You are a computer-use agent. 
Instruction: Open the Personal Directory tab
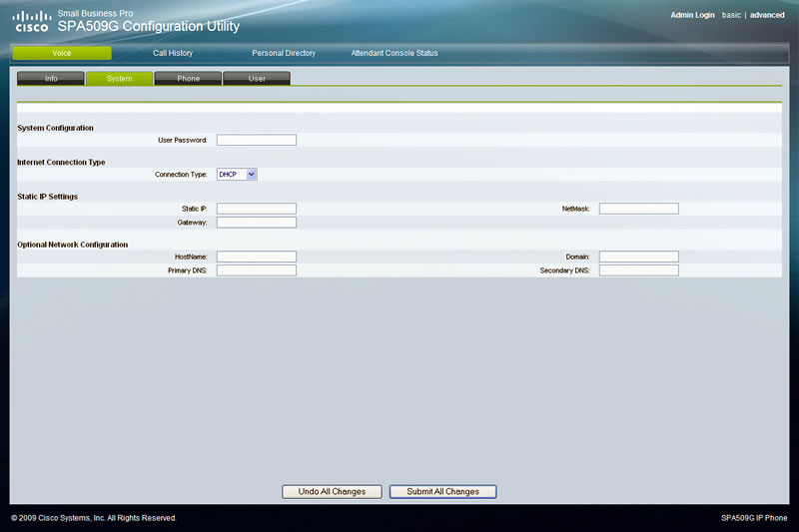(x=284, y=53)
